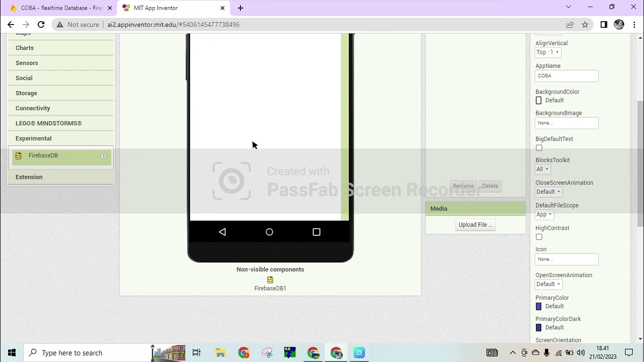The width and height of the screenshot is (644, 362).
Task: Focus the browser address bar URL
Action: [173, 24]
